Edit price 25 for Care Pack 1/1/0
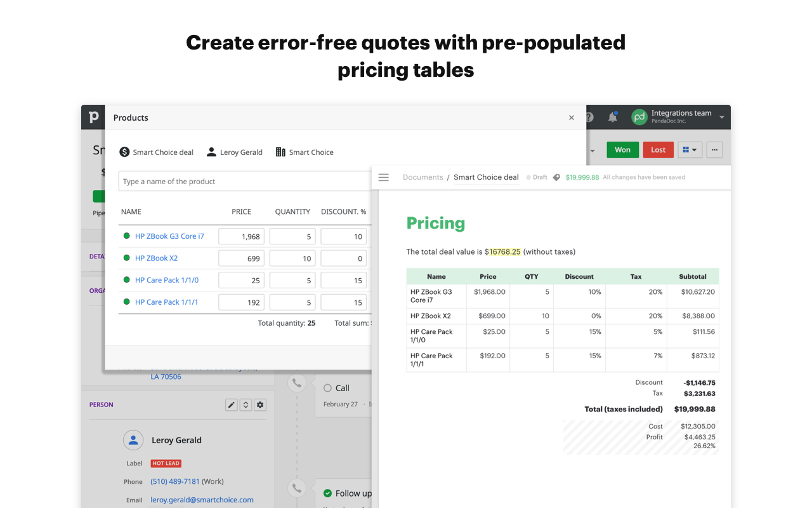 (x=242, y=280)
